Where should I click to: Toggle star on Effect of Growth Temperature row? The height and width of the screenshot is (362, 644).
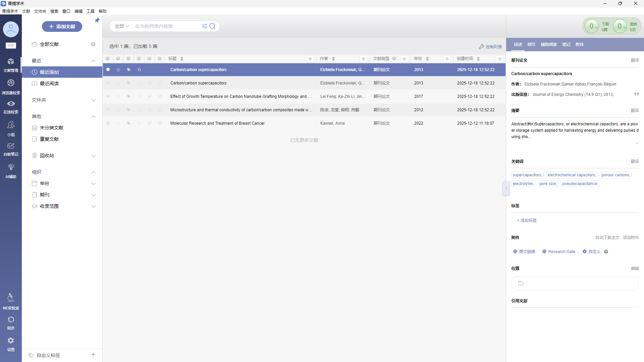139,97
